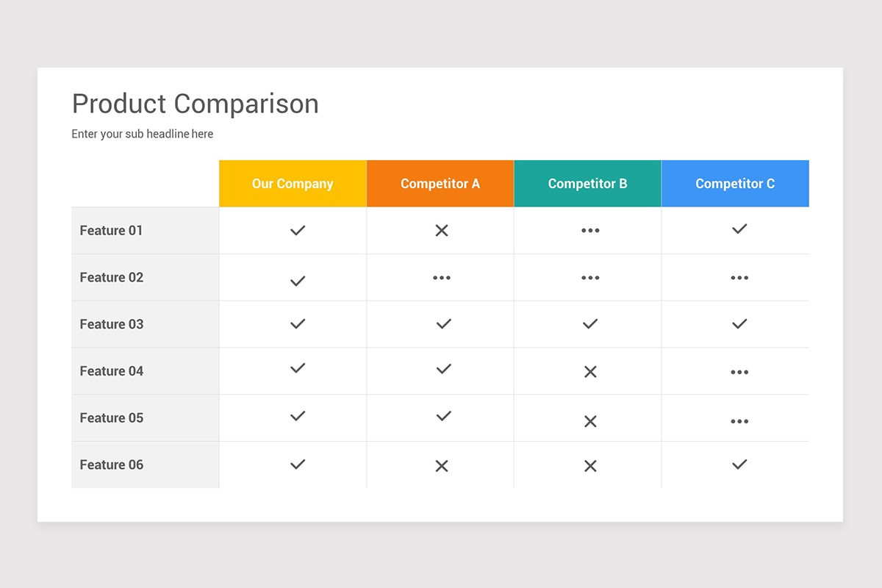Select the blue Competitor C header

click(735, 184)
